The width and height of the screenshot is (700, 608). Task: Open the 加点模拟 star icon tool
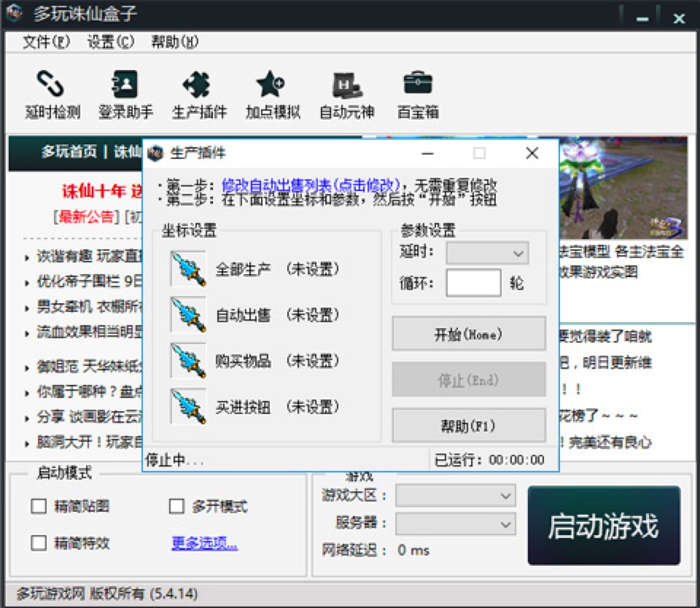[x=273, y=94]
